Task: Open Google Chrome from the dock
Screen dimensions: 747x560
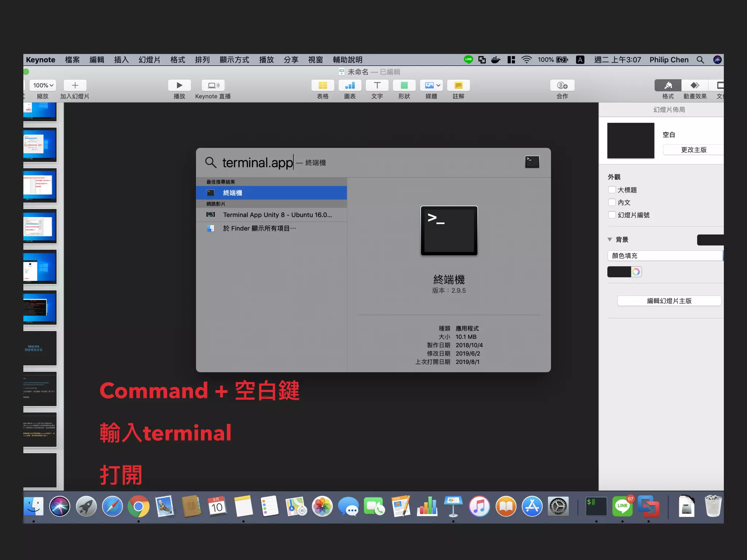Action: coord(139,506)
